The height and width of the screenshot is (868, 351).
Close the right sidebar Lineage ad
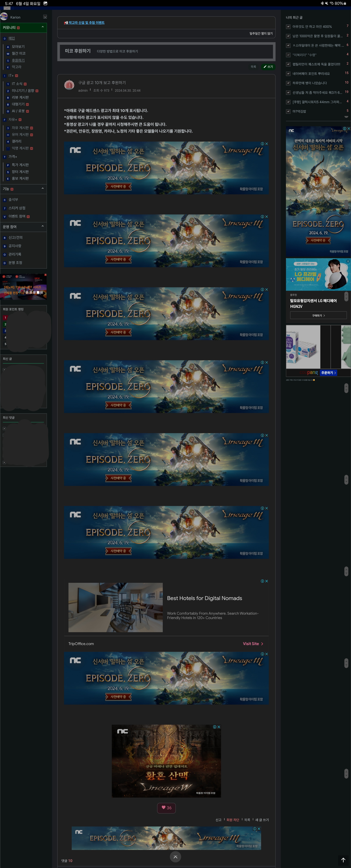(349, 128)
